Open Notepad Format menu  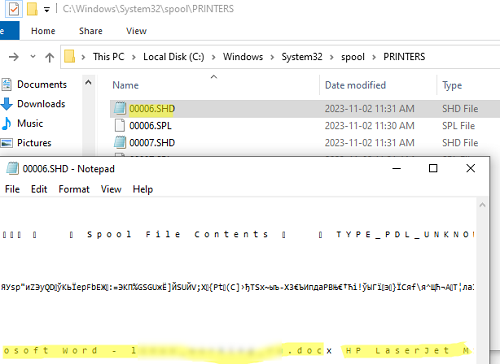coord(74,189)
